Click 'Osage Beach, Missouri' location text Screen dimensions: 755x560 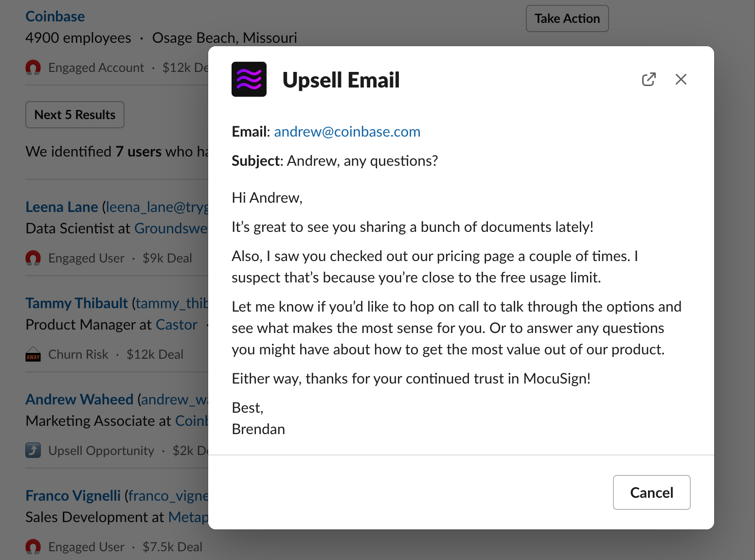pyautogui.click(x=225, y=38)
